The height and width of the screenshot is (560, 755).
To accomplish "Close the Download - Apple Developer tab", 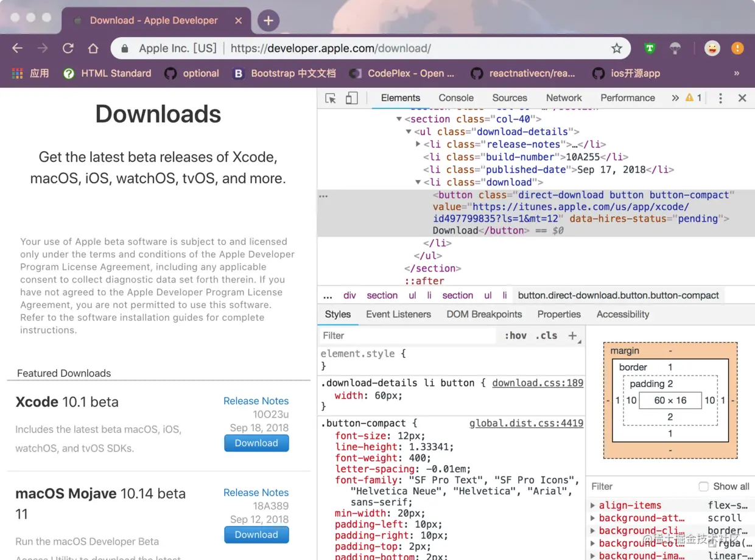I will coord(239,21).
